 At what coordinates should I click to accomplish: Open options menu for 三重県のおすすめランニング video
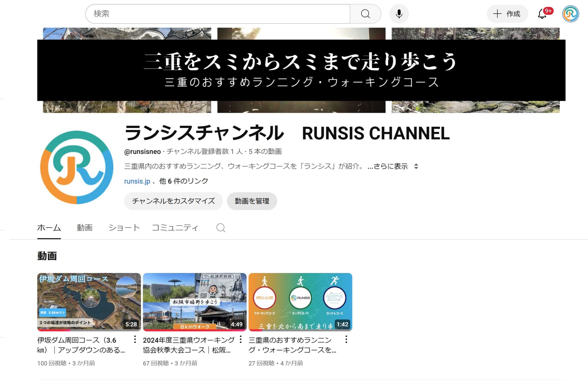(x=346, y=339)
